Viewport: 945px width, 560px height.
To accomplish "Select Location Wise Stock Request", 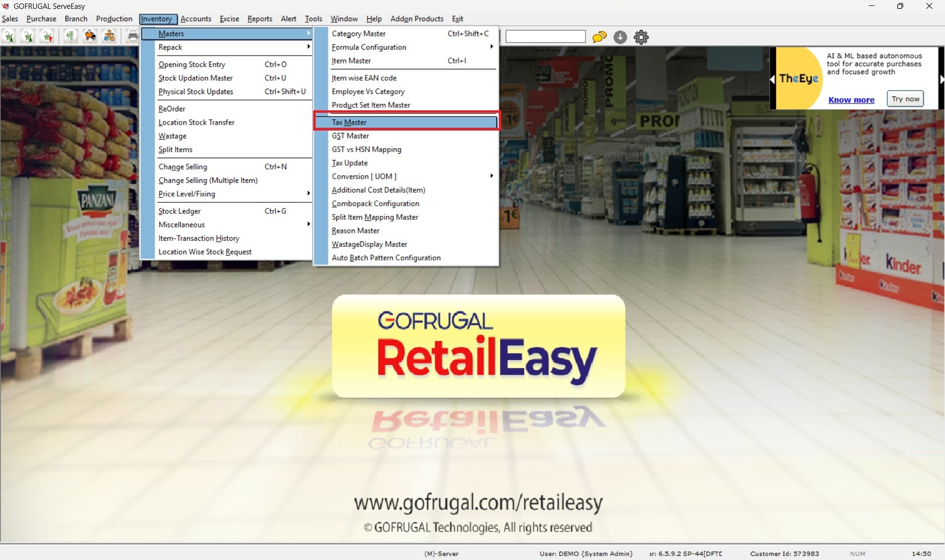I will 227,252.
